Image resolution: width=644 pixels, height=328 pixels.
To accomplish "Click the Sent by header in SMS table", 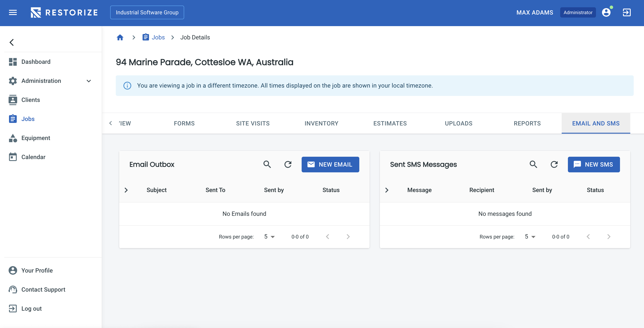I will pos(542,190).
